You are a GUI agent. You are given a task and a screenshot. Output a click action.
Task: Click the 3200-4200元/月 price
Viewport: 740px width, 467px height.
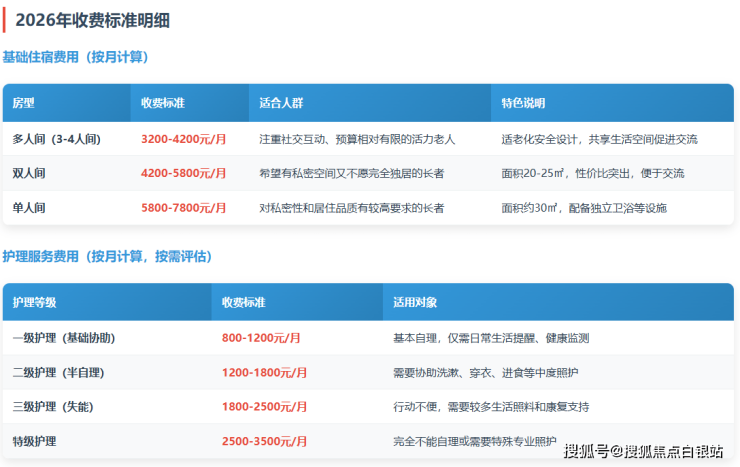pos(183,139)
